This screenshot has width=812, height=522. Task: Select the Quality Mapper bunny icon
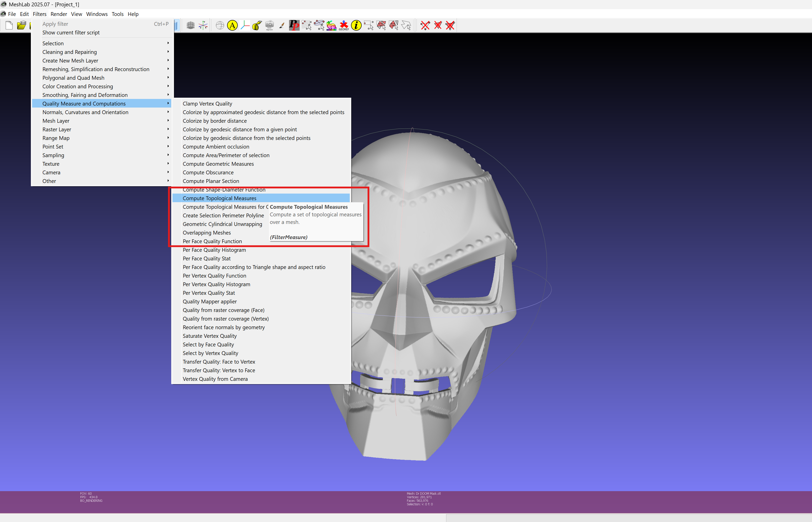(331, 25)
